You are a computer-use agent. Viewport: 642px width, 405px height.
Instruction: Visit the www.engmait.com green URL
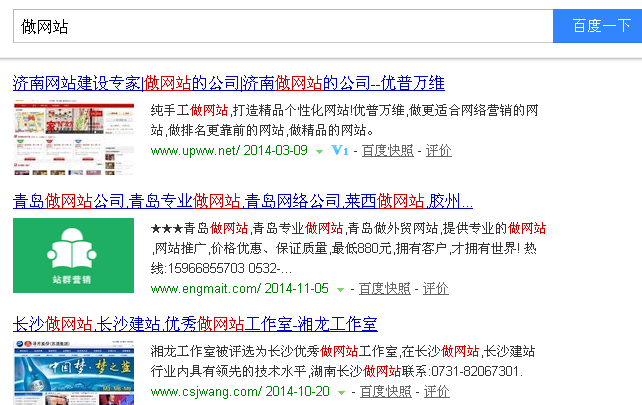pyautogui.click(x=206, y=289)
